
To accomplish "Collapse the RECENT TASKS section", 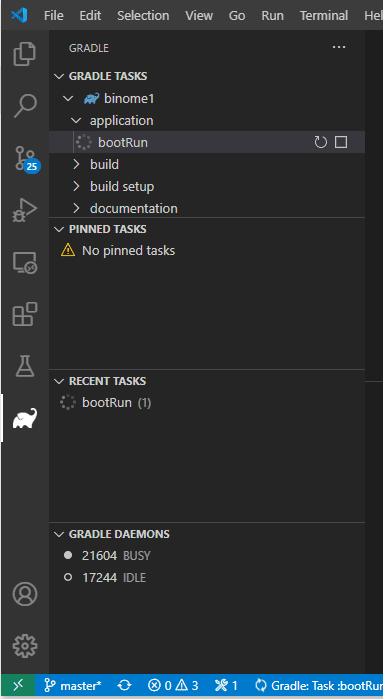I will pos(59,381).
